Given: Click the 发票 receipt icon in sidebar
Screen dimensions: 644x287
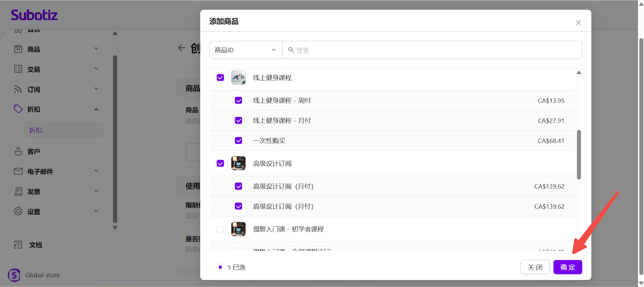Looking at the screenshot, I should tap(18, 191).
